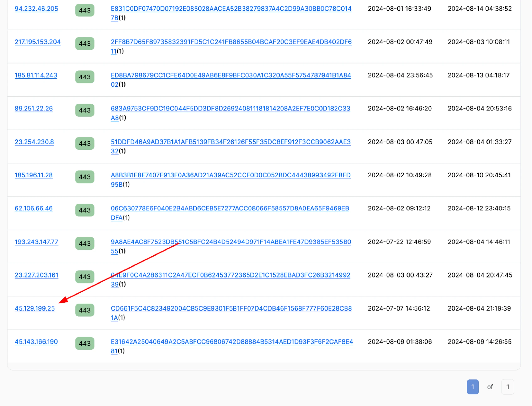Click port 443 badge for 23.254.230.8
Viewport: 532px width, 406px height.
pos(85,144)
